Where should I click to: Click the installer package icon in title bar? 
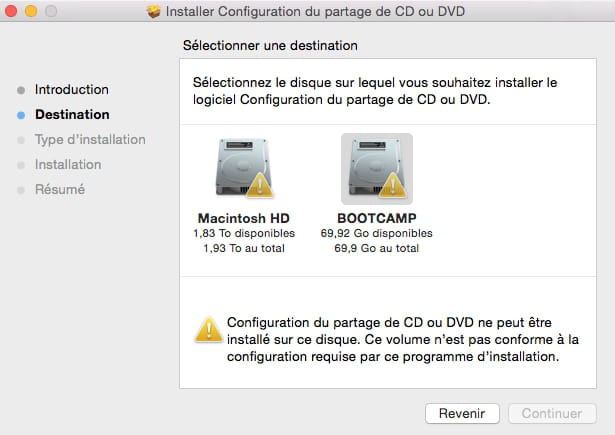tap(153, 11)
